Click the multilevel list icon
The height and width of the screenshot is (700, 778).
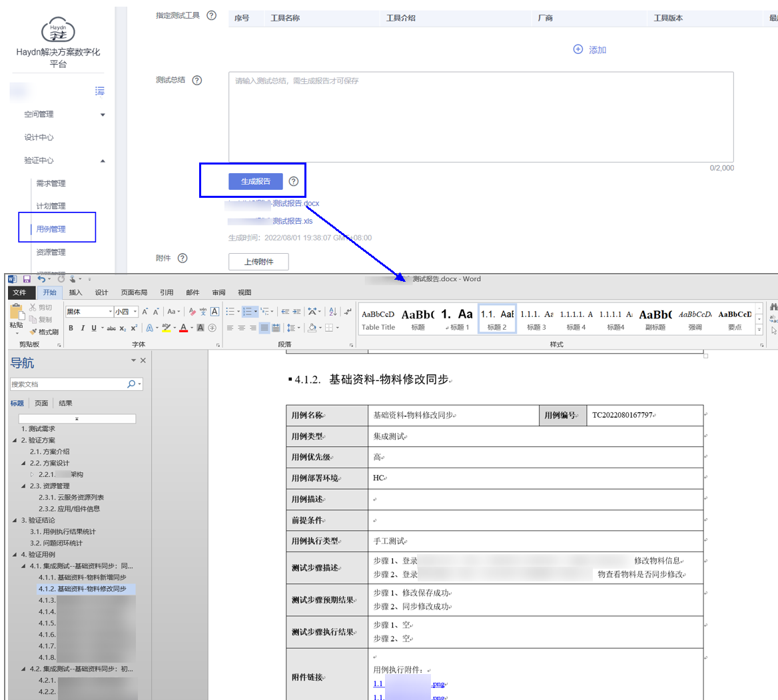265,312
